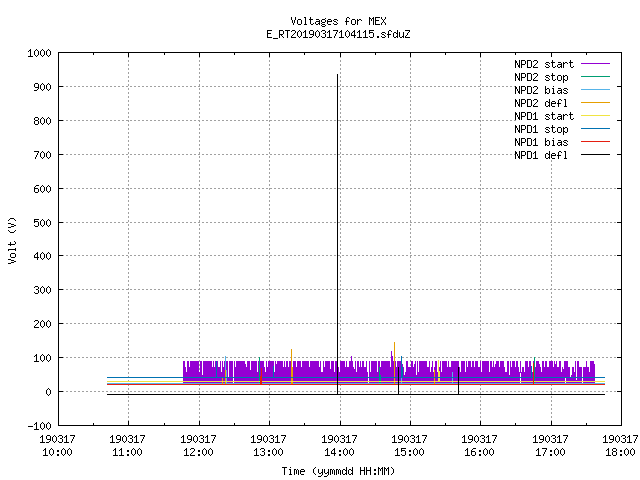Select the filename text 'E_RT20190317104115.sfduZ'
This screenshot has width=640, height=480.
(338, 34)
